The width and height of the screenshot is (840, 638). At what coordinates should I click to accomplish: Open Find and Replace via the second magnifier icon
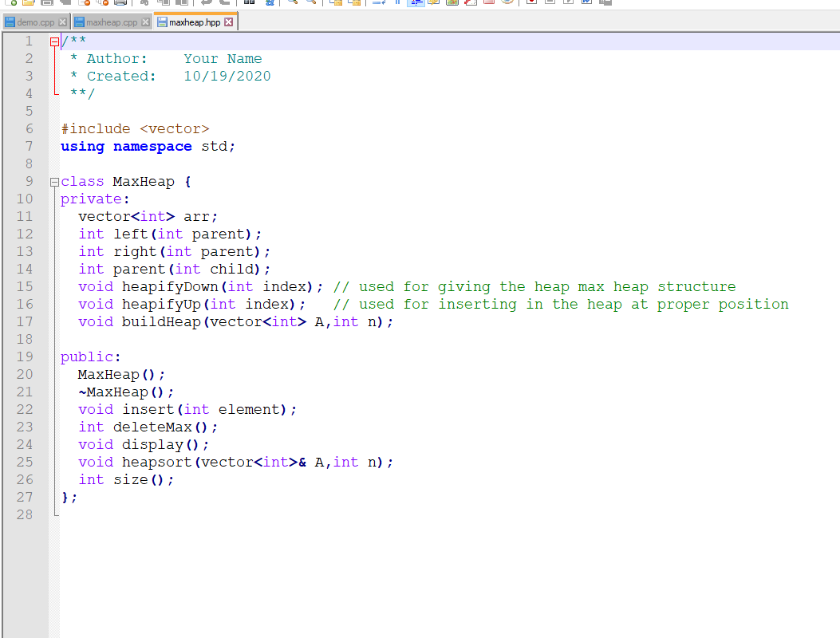tap(310, 3)
